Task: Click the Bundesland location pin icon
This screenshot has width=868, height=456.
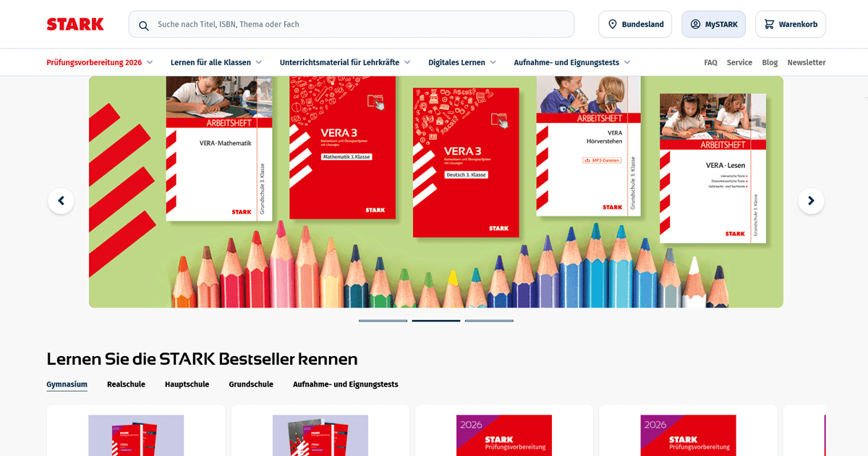Action: tap(613, 24)
